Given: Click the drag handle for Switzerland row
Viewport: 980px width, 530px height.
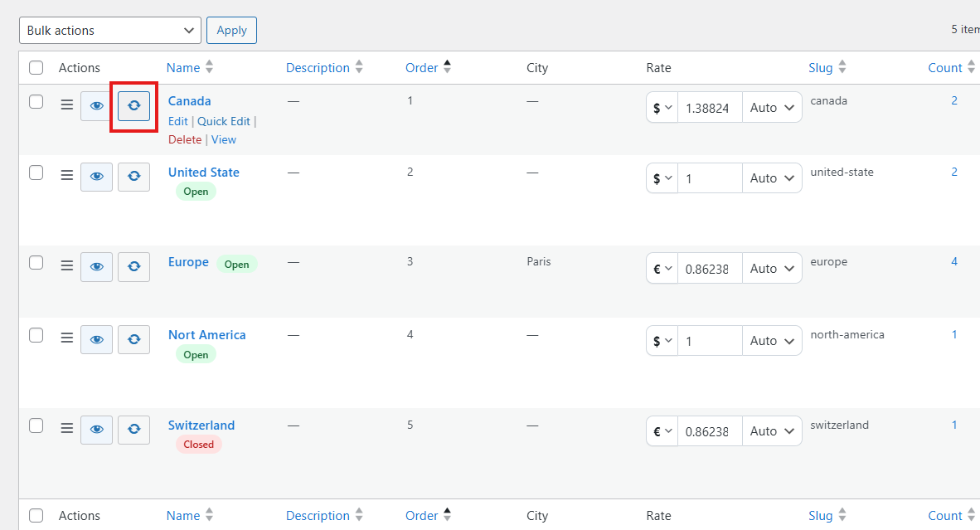Looking at the screenshot, I should click(x=67, y=429).
